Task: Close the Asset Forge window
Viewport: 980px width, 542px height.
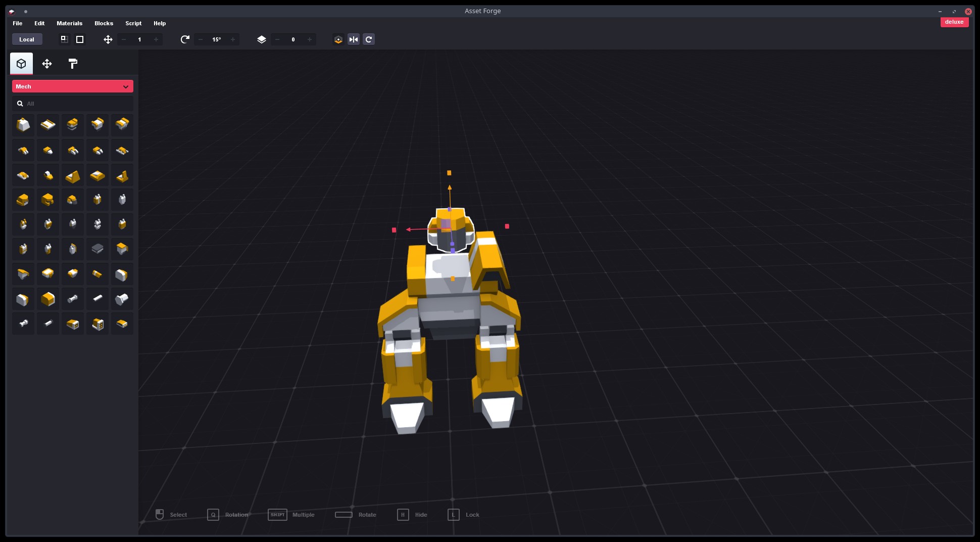Action: tap(968, 11)
